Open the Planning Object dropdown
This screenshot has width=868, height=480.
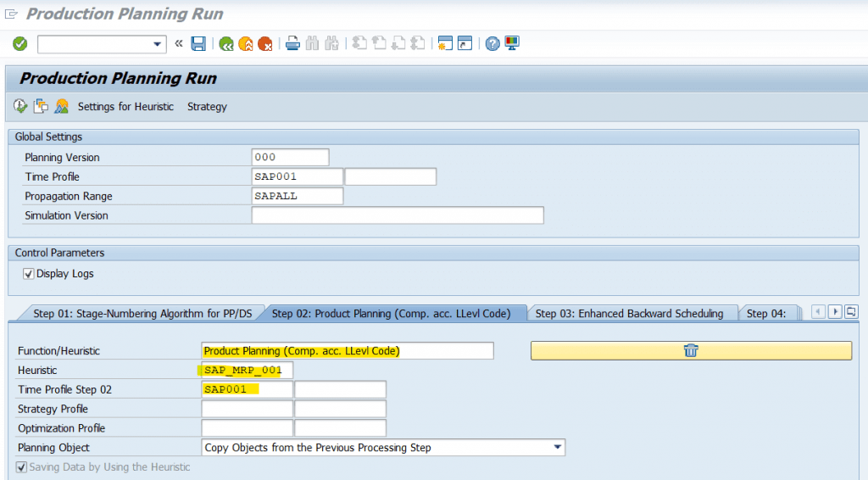[558, 447]
